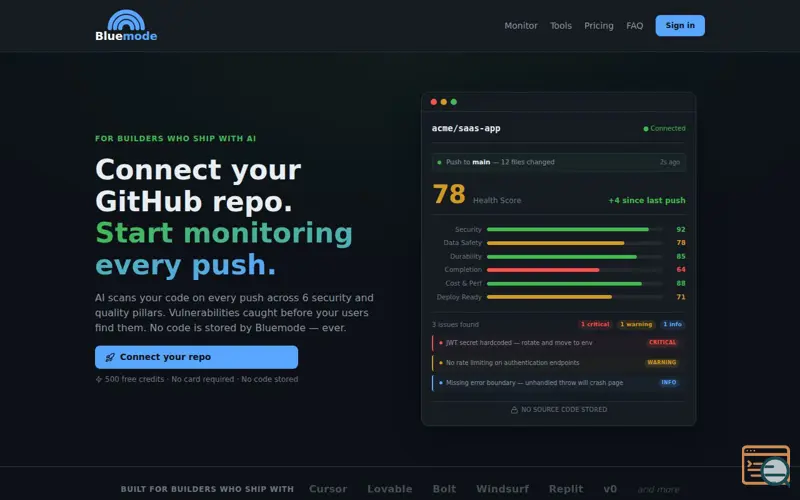This screenshot has height=500, width=800.
Task: Click the Deploy Ready progress bar
Action: click(574, 297)
